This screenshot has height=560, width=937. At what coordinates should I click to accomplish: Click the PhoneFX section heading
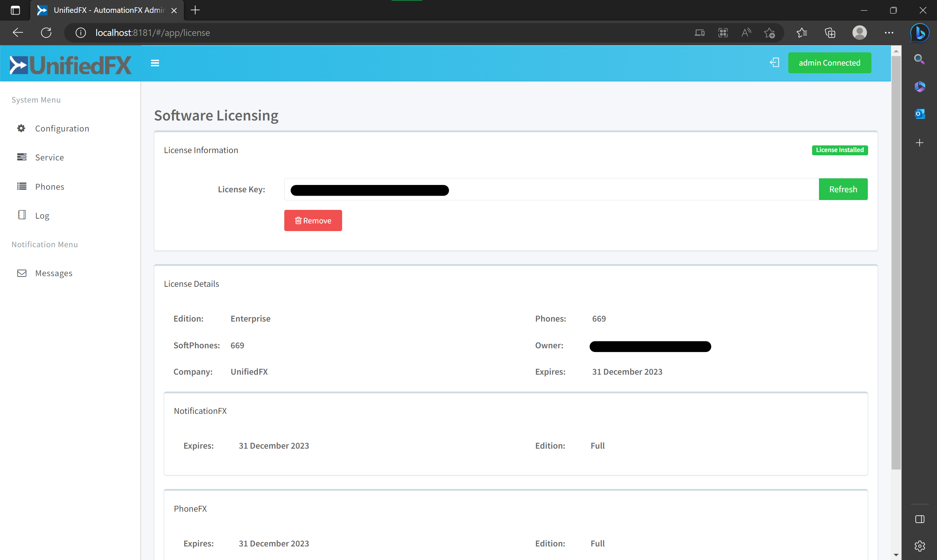click(x=190, y=509)
